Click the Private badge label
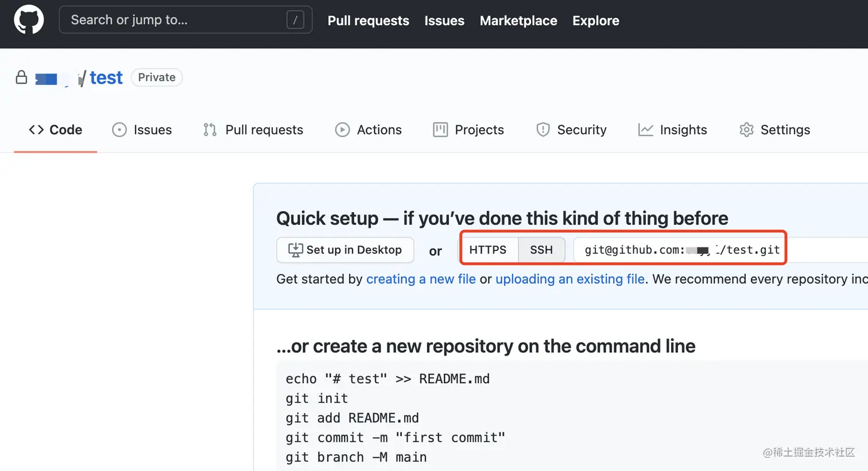The width and height of the screenshot is (868, 471). click(157, 77)
